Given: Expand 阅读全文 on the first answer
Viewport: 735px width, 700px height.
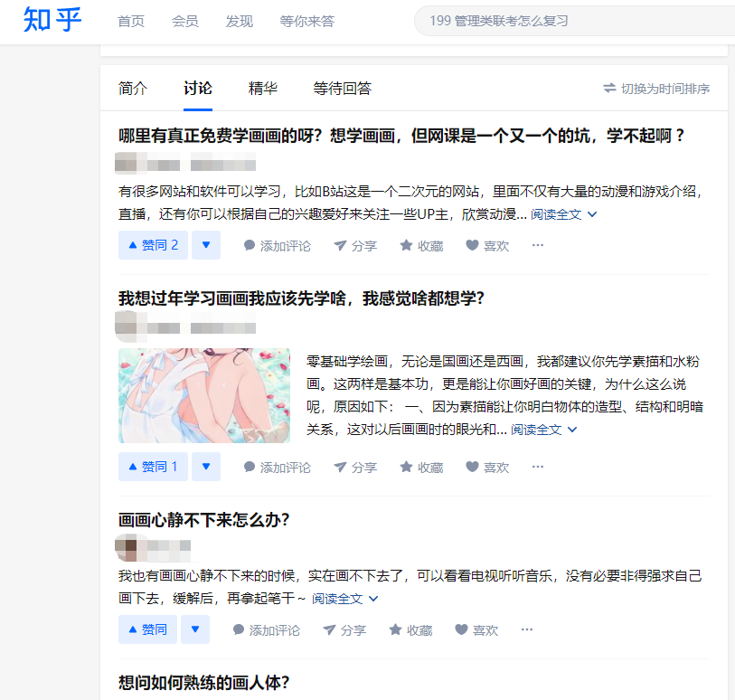Looking at the screenshot, I should click(x=563, y=215).
